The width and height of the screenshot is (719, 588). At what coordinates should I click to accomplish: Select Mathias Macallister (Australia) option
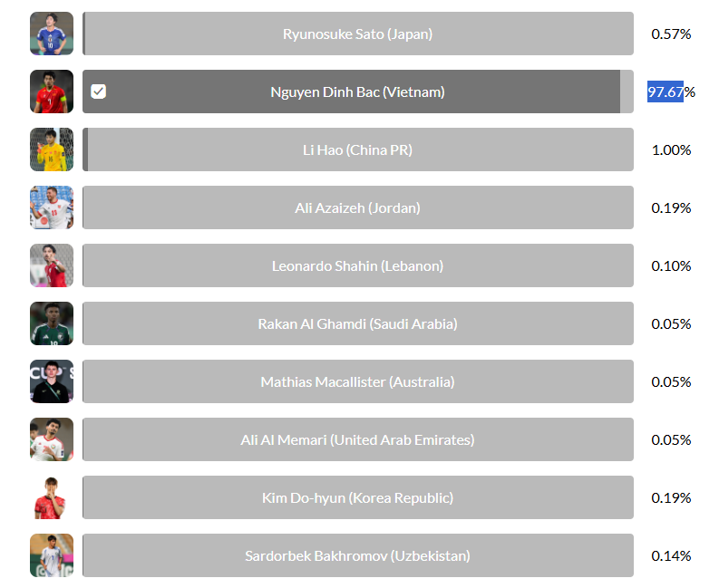coord(357,381)
